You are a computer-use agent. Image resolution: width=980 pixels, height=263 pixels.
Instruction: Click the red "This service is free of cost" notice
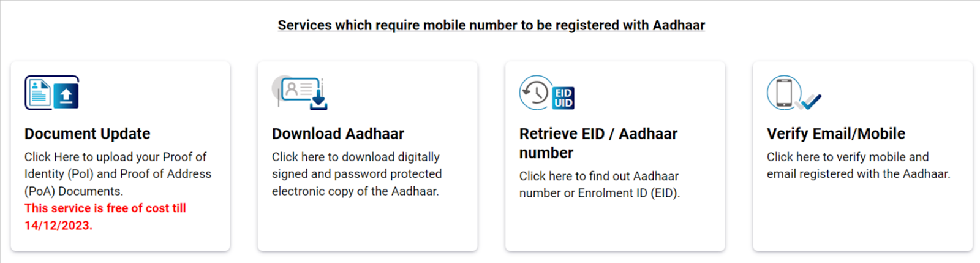(105, 208)
